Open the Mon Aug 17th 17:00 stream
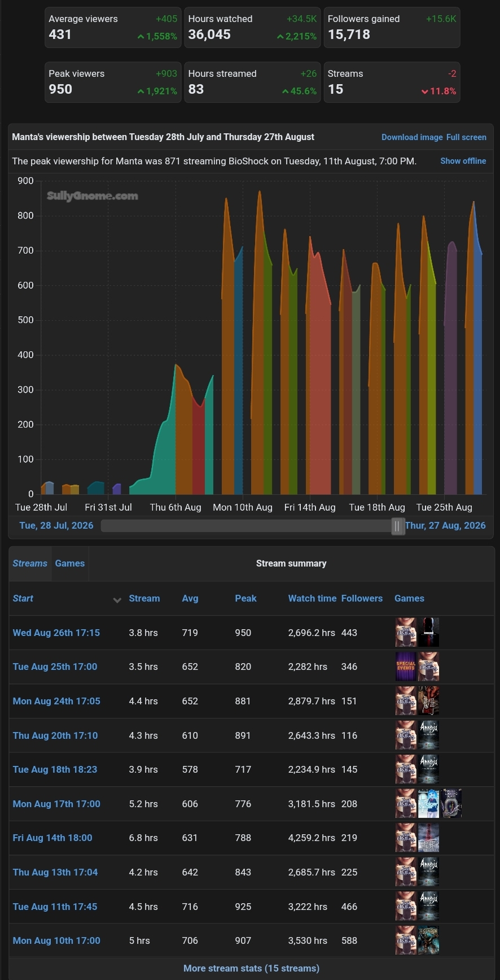 (56, 804)
